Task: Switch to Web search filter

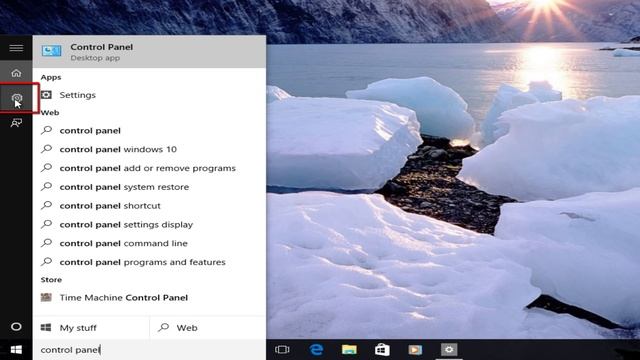Action: 208,328
